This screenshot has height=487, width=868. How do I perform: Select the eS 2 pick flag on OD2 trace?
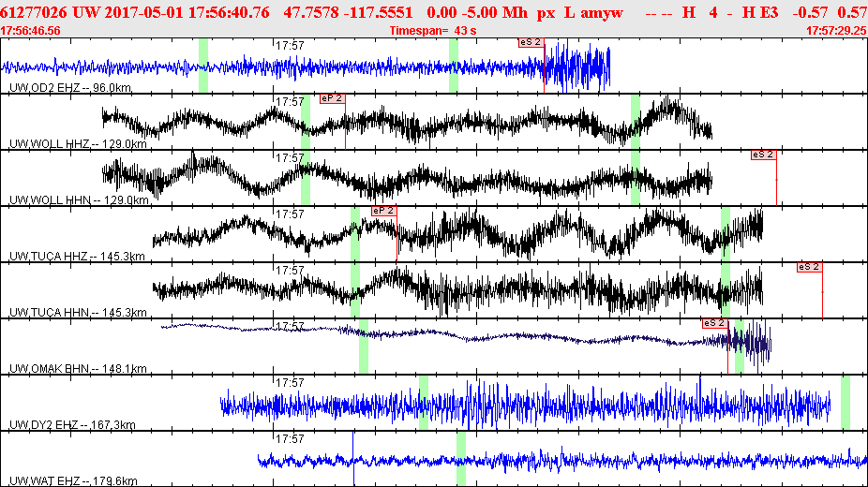[531, 42]
